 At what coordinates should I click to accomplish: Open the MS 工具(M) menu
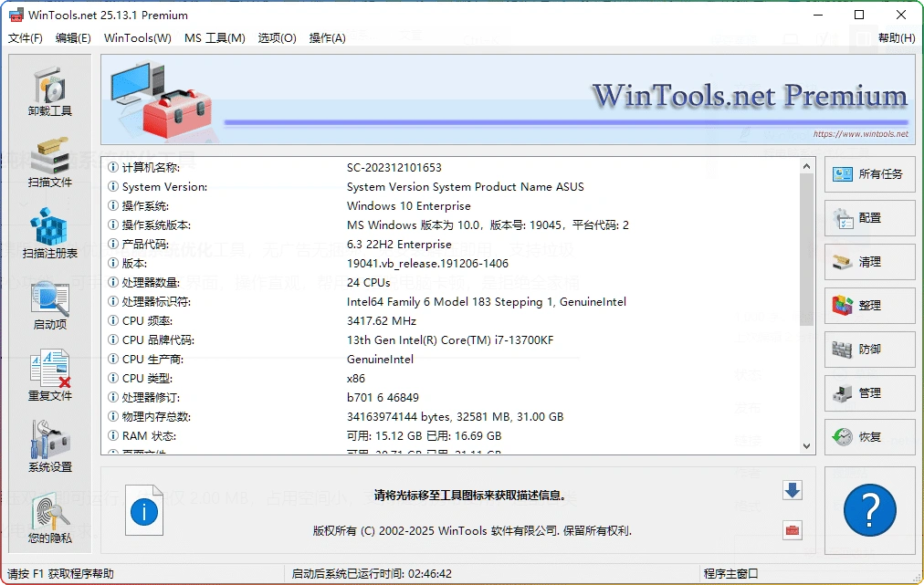(215, 37)
